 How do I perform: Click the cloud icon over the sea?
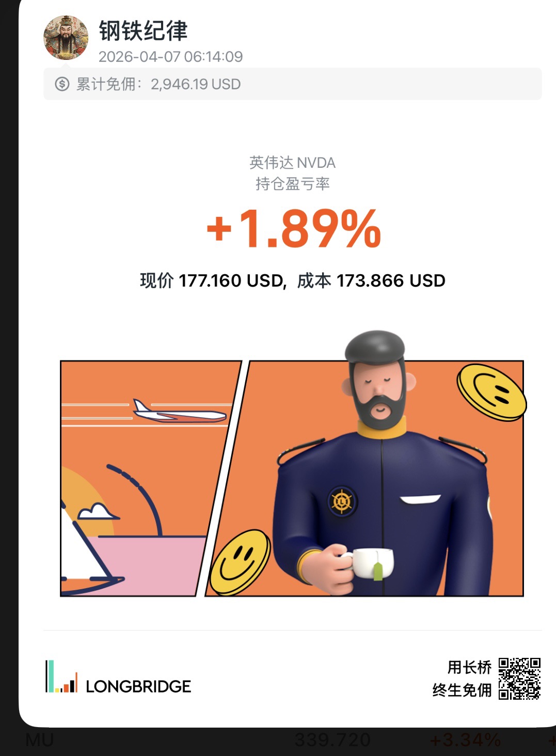97,511
